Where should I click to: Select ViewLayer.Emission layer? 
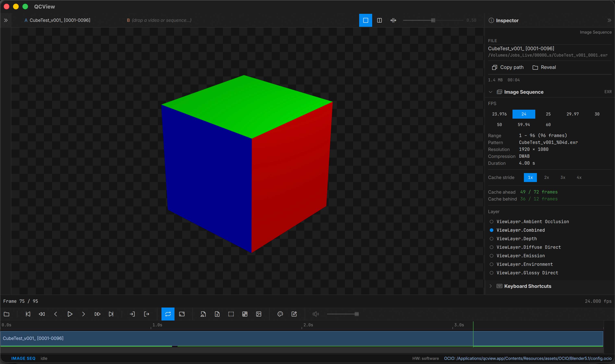tap(517, 256)
